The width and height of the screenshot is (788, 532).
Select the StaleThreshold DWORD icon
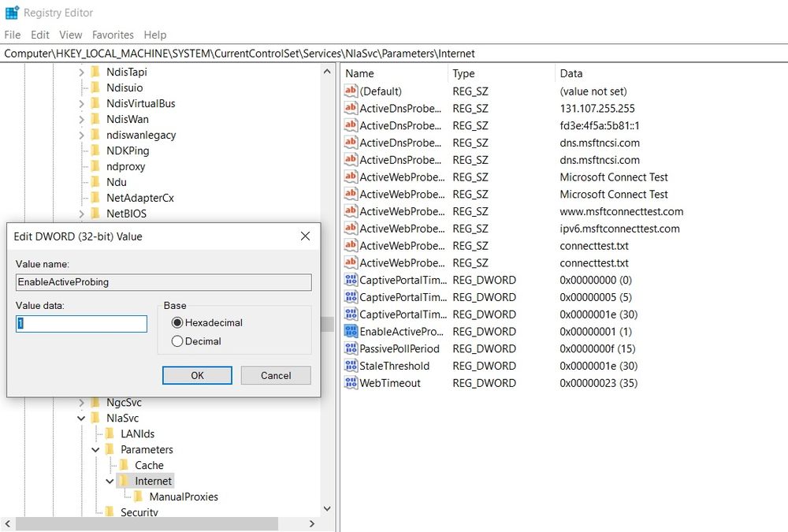[351, 365]
